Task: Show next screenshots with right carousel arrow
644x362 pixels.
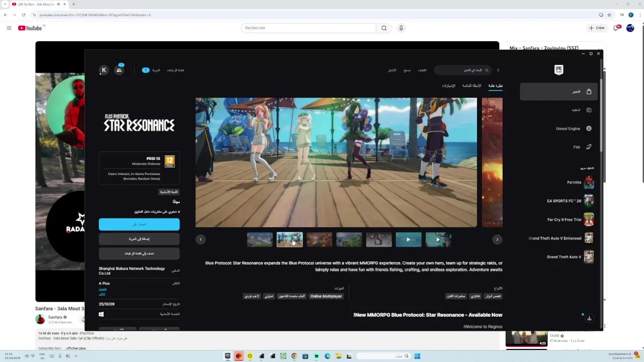Action: click(497, 239)
